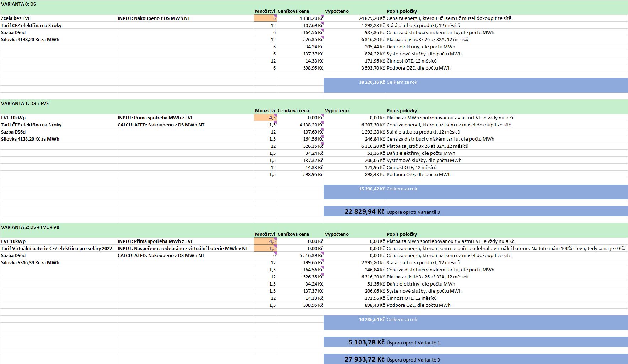
Task: Select Varianta 2 orange input cell 1,5
Action: (x=265, y=248)
